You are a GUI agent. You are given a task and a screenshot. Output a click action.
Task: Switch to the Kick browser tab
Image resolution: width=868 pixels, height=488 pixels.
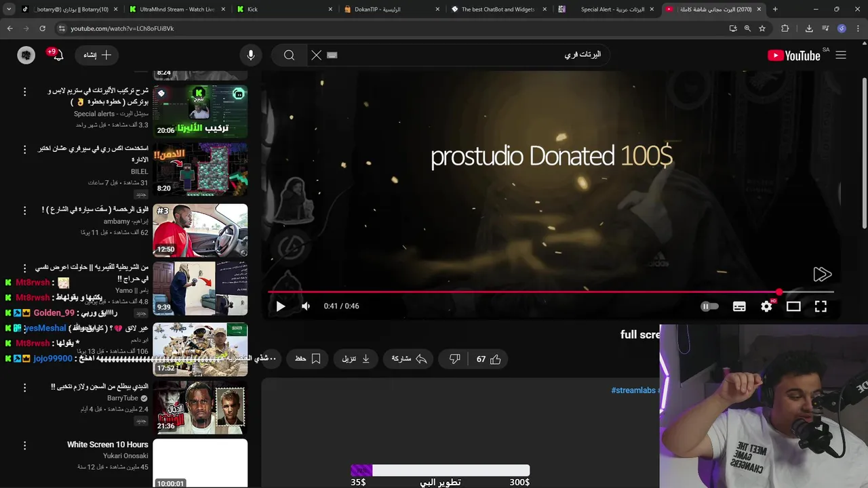click(285, 9)
